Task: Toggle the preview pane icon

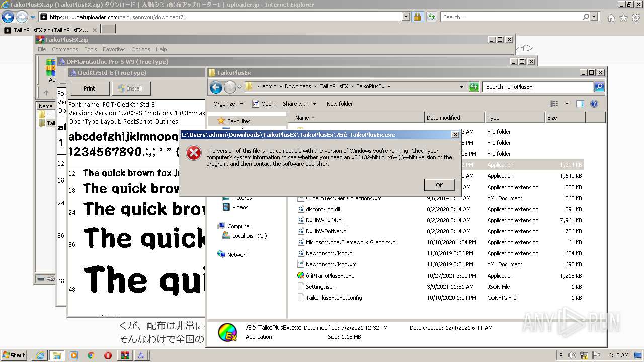Action: coord(580,104)
